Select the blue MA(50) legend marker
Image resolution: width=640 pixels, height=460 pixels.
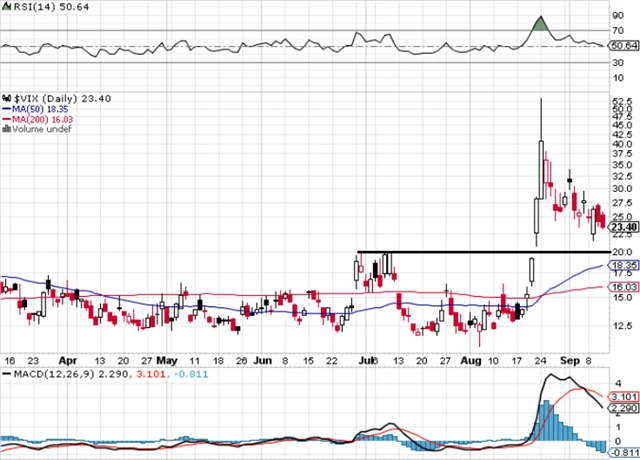point(5,108)
